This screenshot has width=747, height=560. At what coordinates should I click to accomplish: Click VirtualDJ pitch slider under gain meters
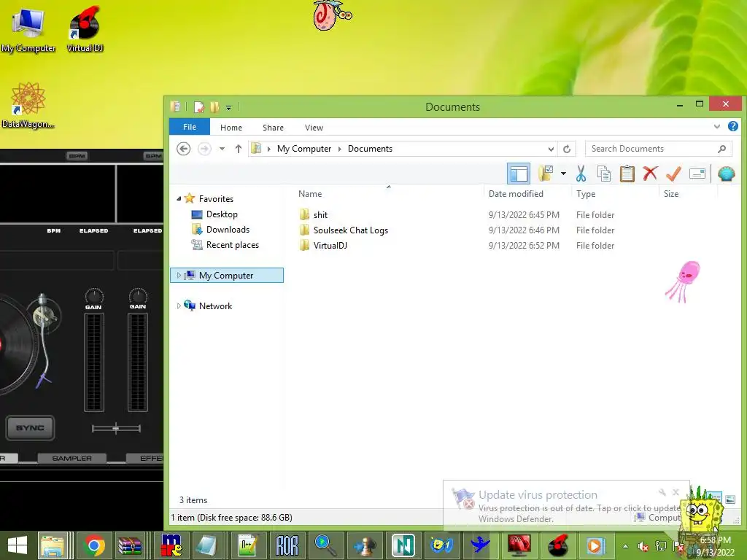coord(116,429)
